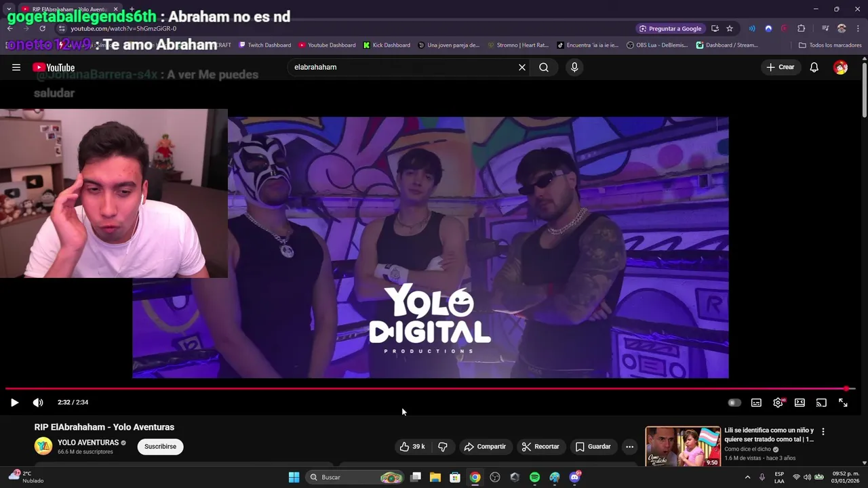Mute the video volume
This screenshot has width=868, height=488.
[x=38, y=403]
